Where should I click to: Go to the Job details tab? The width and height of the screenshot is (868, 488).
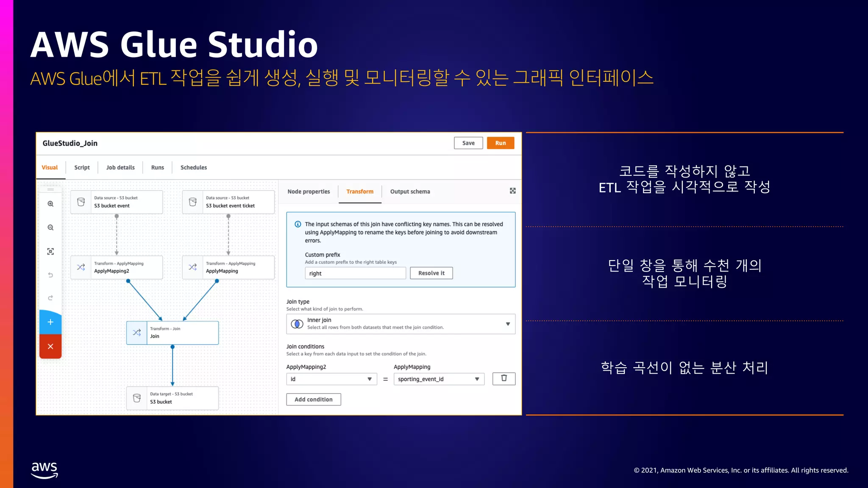click(x=120, y=167)
